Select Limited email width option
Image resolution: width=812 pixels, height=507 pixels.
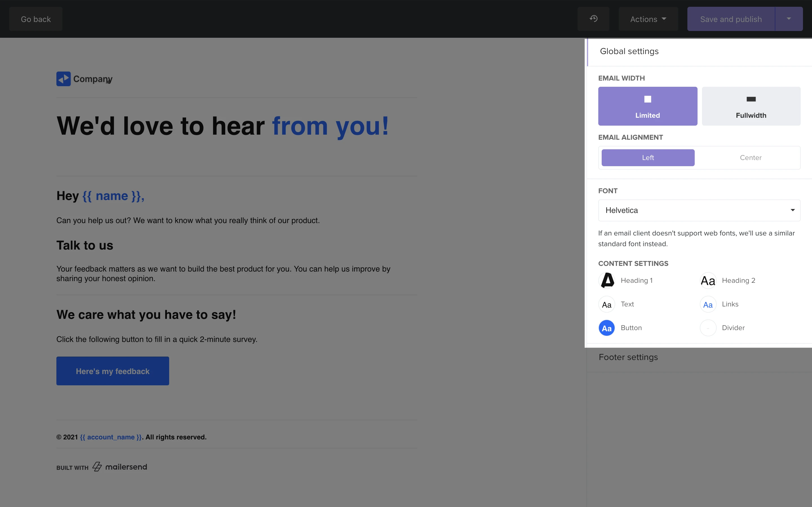tap(647, 106)
